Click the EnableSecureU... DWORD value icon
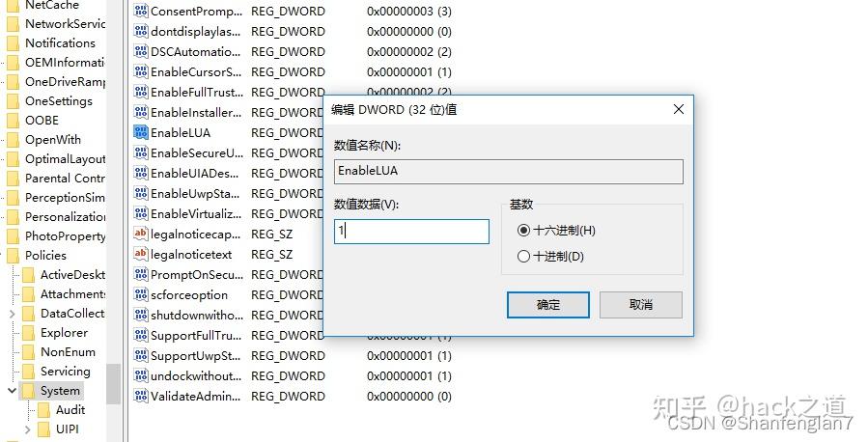The width and height of the screenshot is (868, 442). tap(141, 152)
